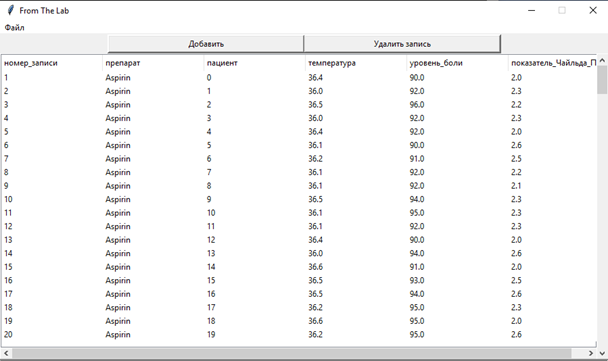Viewport: 608px width, 361px height.
Task: Select record number 4 row
Action: pos(299,118)
